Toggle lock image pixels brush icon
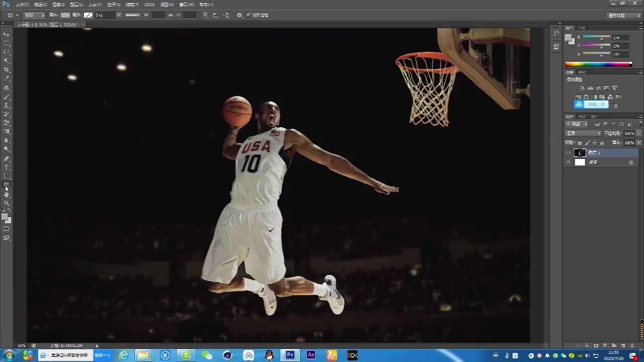Viewport: 644px width, 362px height. click(587, 143)
